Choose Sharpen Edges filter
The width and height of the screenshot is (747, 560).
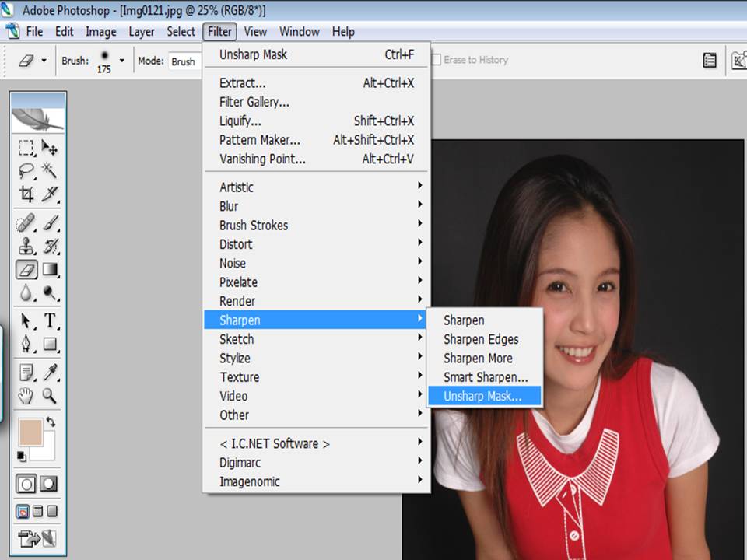tap(485, 338)
